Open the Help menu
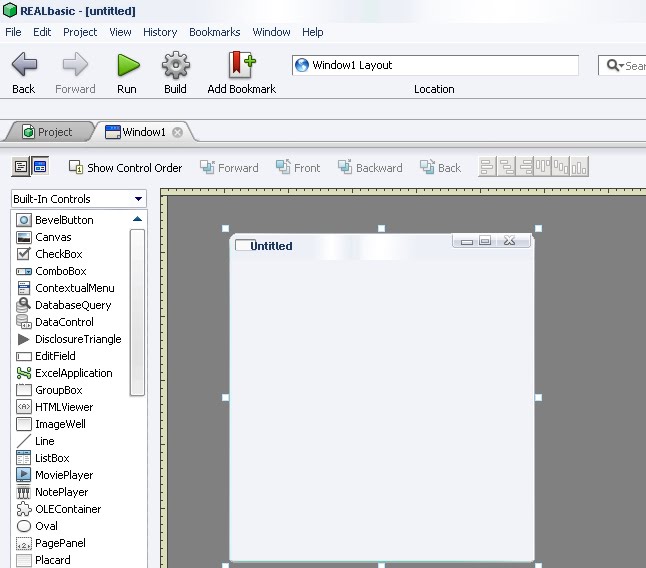The image size is (646, 568). coord(312,32)
